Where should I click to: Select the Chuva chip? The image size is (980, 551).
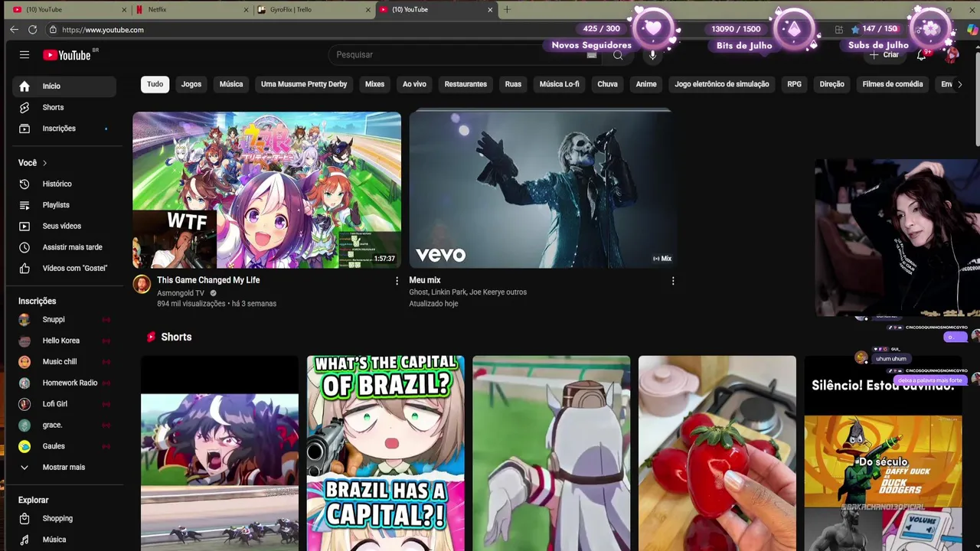(x=607, y=84)
